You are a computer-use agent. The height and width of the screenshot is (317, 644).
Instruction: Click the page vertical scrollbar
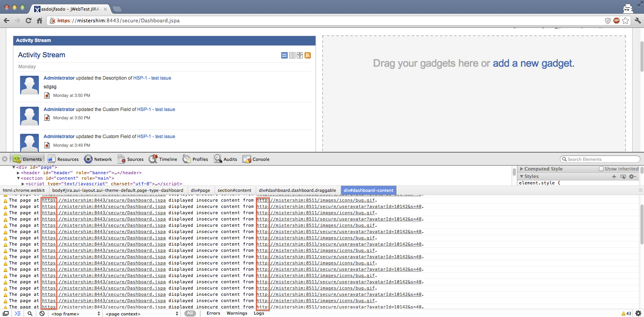[641, 57]
